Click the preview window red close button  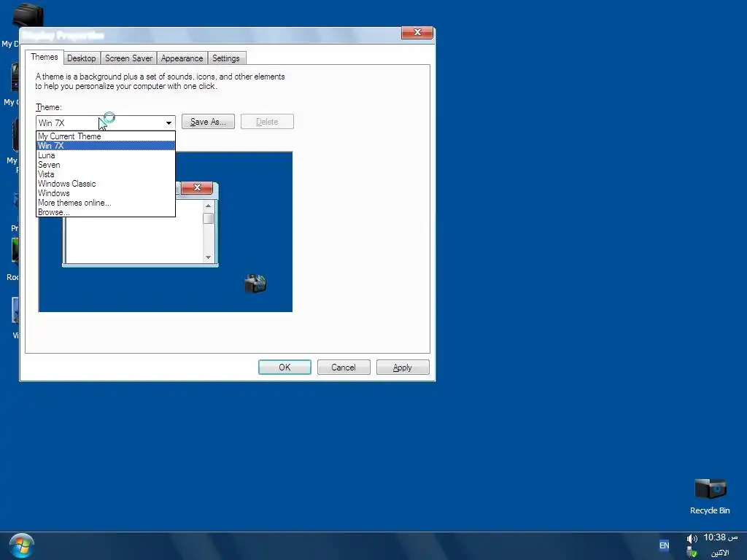(x=197, y=187)
